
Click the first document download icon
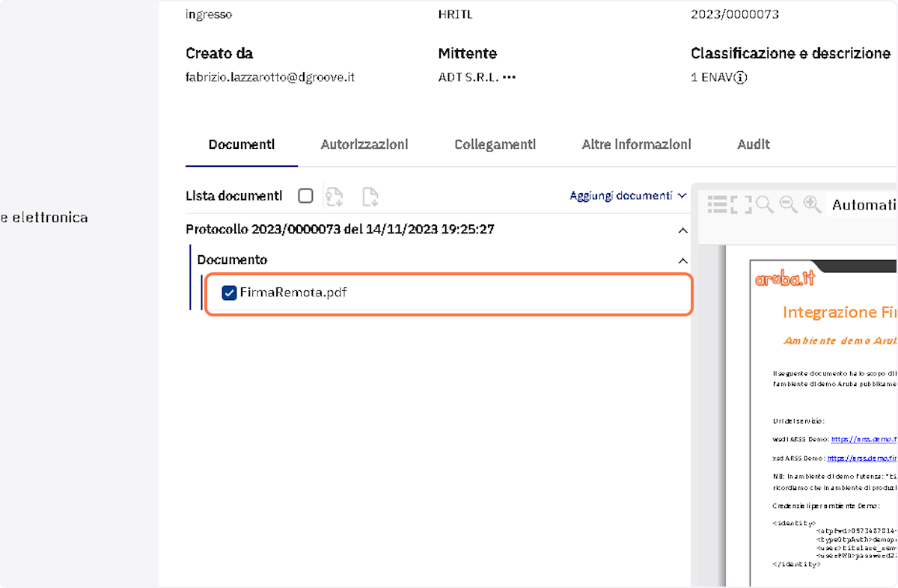point(334,197)
